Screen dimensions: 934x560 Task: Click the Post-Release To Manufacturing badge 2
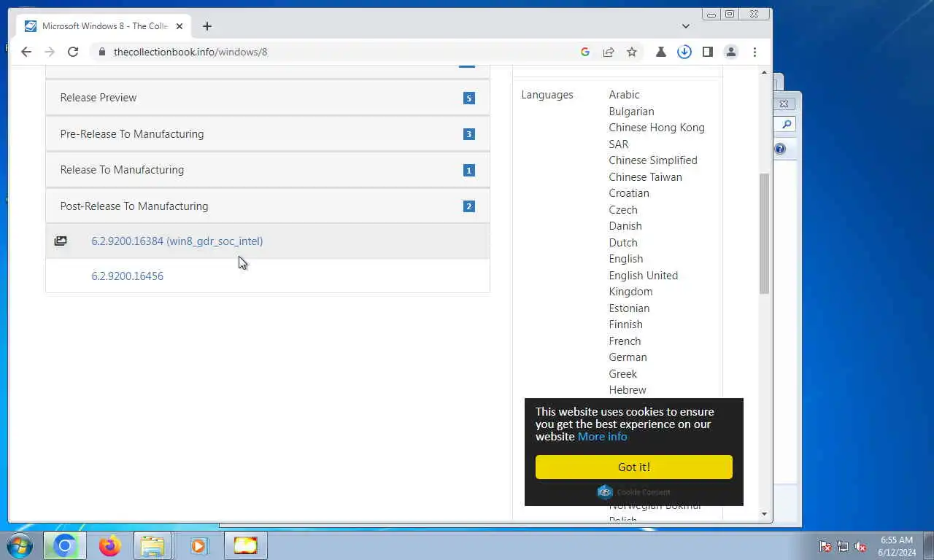[x=469, y=206]
